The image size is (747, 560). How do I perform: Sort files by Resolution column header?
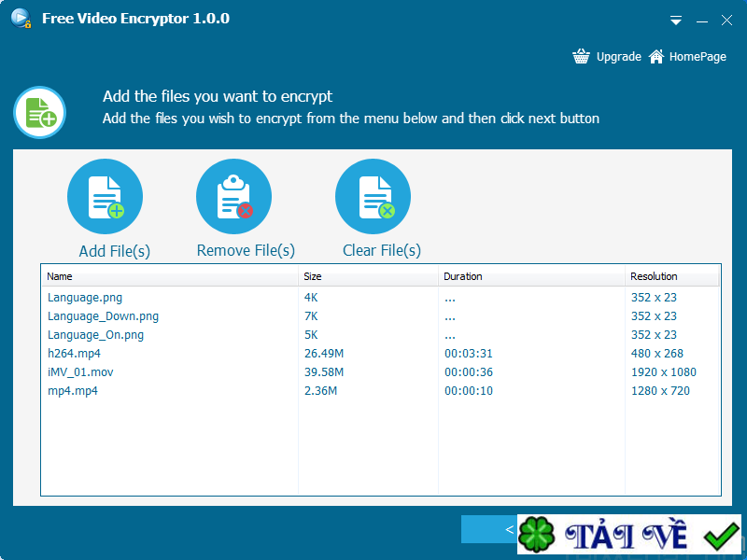(x=654, y=276)
